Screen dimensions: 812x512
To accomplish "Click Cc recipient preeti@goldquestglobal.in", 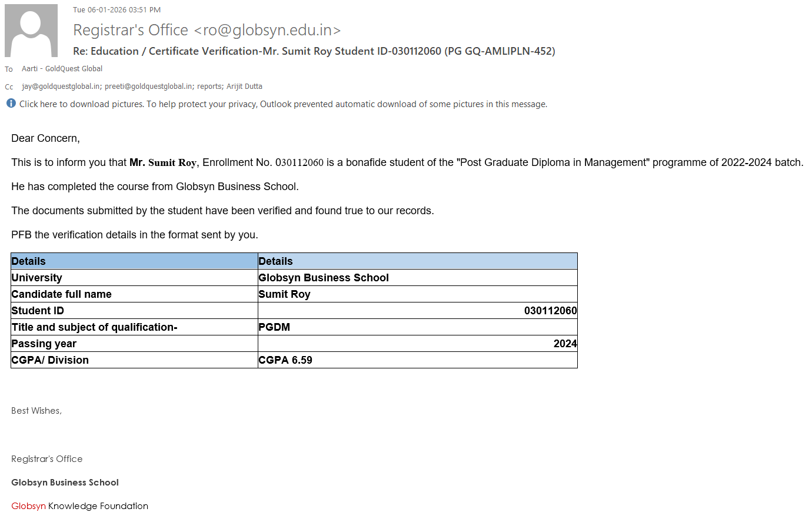I will (149, 87).
